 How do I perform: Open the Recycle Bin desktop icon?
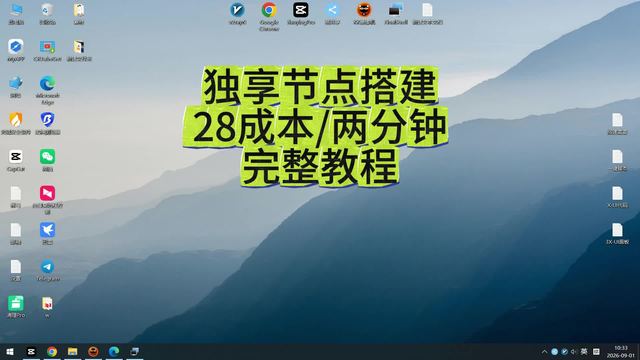pos(47,13)
